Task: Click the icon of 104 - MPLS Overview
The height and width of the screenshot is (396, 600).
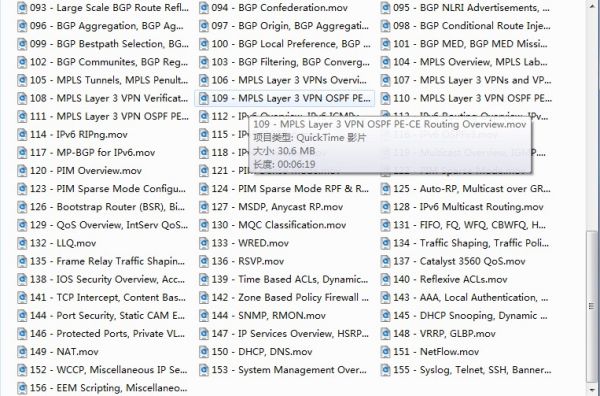Action: 385,62
